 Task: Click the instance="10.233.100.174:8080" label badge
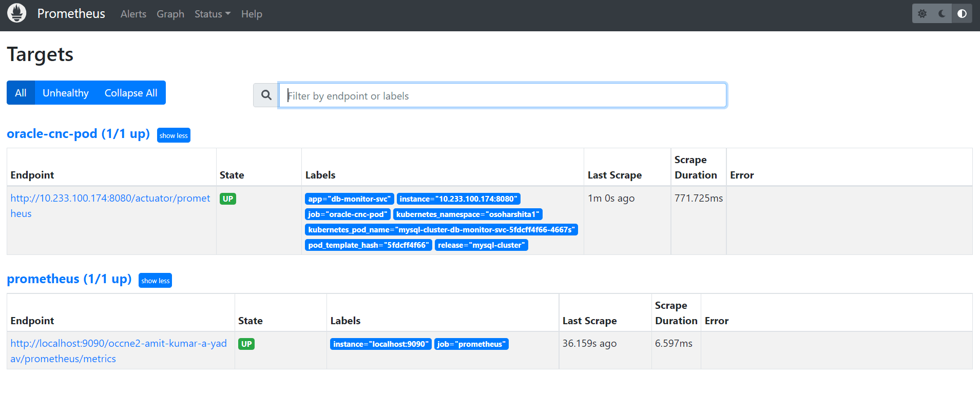(458, 199)
